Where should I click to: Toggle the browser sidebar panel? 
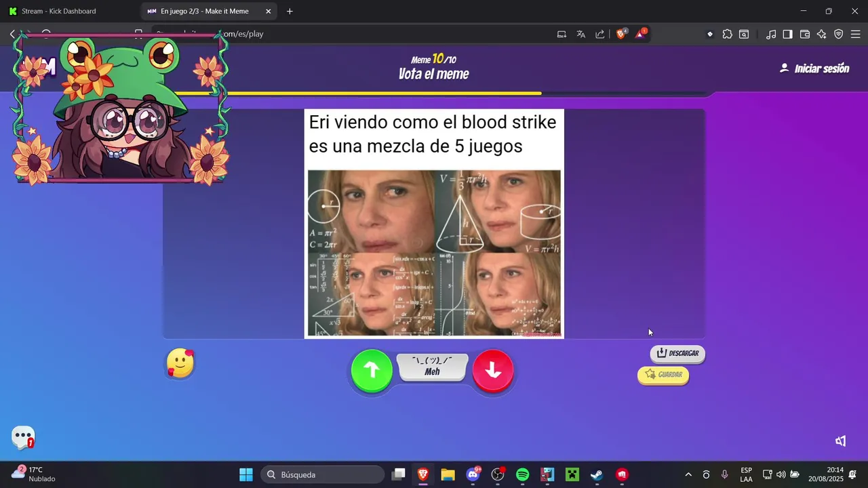tap(787, 34)
